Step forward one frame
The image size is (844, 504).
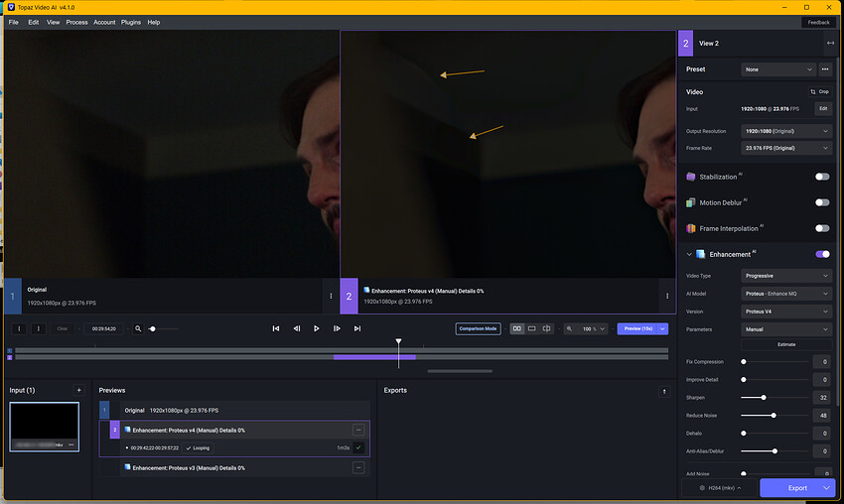(x=337, y=328)
